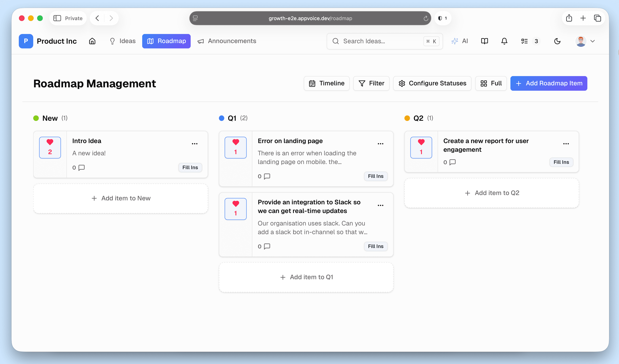This screenshot has height=364, width=619.
Task: Click the green New status dot
Action: (36, 118)
